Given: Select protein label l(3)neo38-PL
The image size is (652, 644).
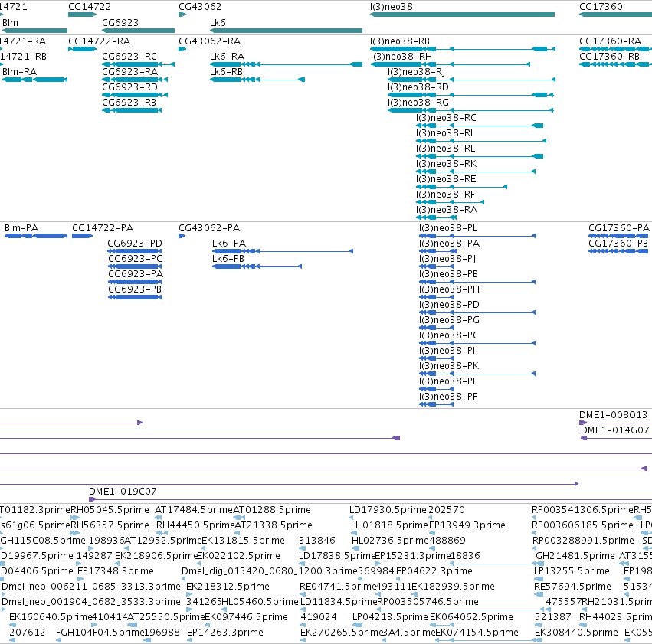Looking at the screenshot, I should point(448,228).
